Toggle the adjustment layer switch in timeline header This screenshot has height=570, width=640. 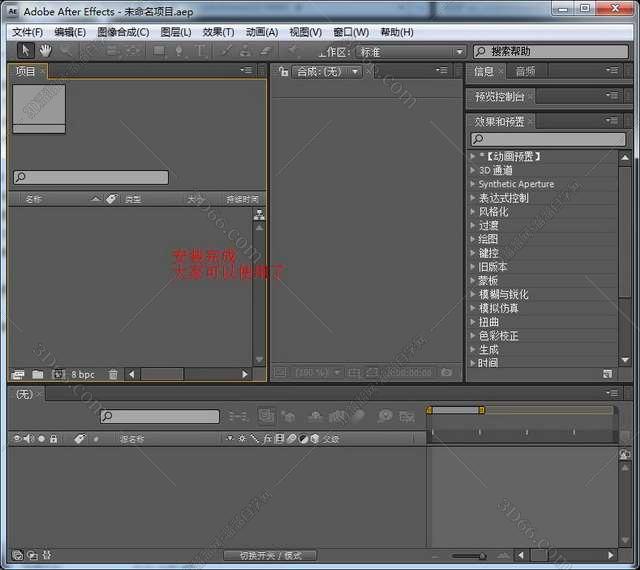(x=303, y=439)
